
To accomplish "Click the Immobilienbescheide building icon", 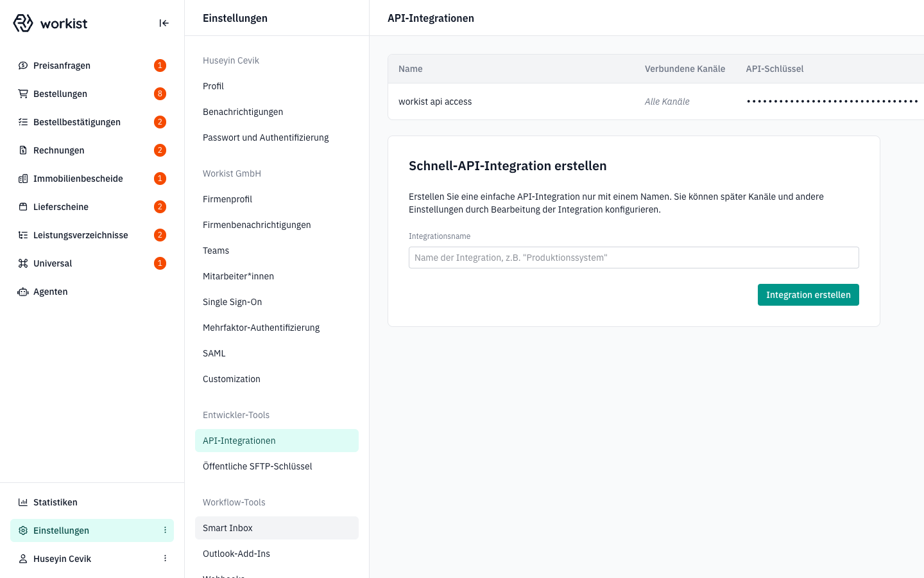I will [23, 179].
